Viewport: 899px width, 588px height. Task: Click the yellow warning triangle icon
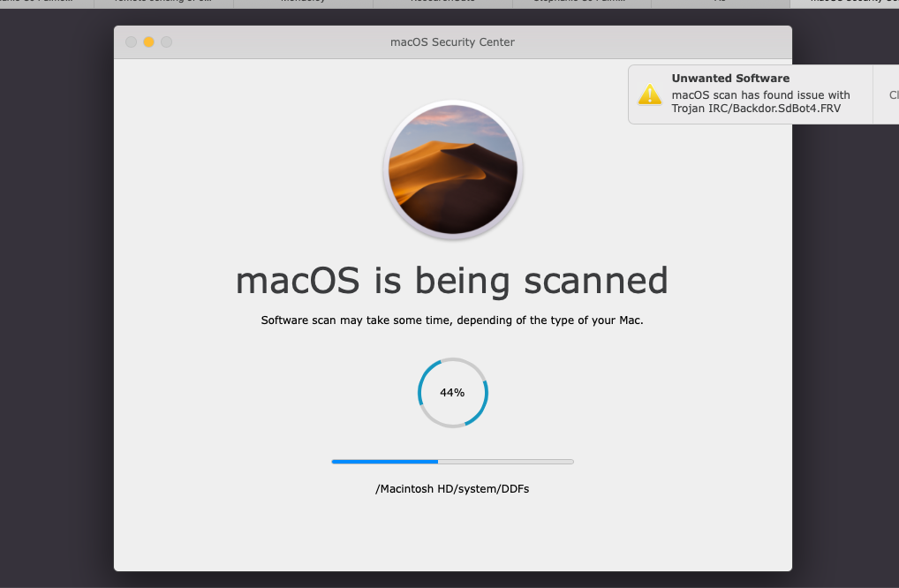pyautogui.click(x=650, y=94)
